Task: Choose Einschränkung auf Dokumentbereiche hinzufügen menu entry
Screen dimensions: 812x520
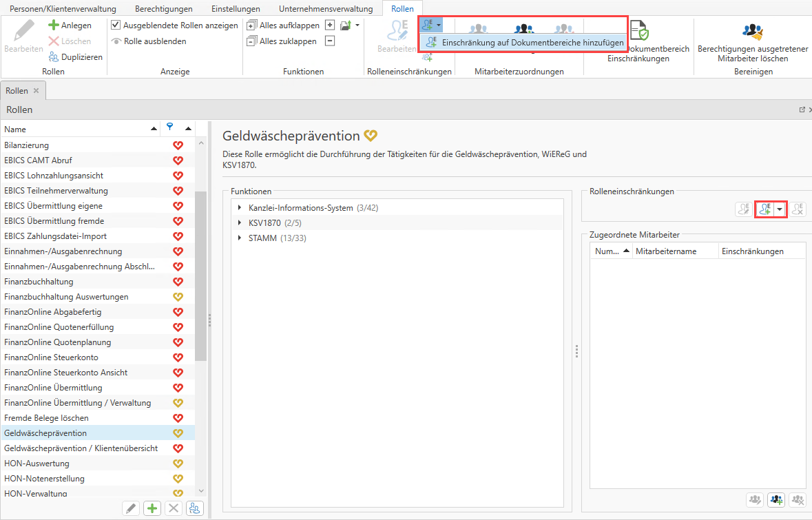Action: tap(532, 43)
